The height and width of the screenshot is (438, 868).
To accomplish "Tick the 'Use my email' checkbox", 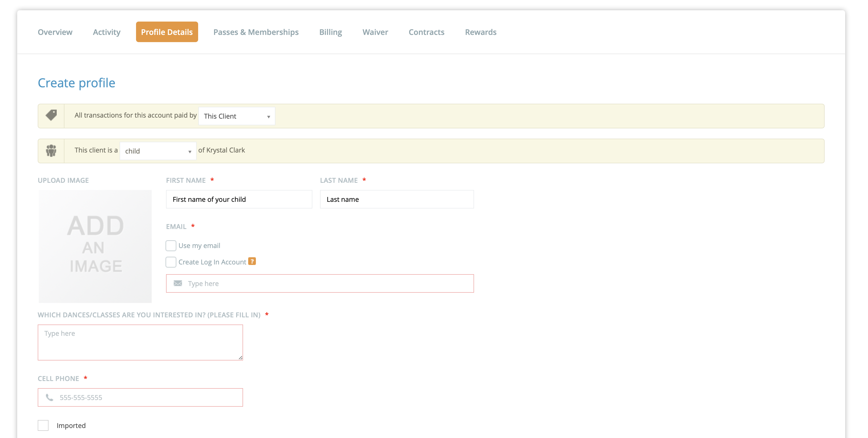I will click(171, 245).
